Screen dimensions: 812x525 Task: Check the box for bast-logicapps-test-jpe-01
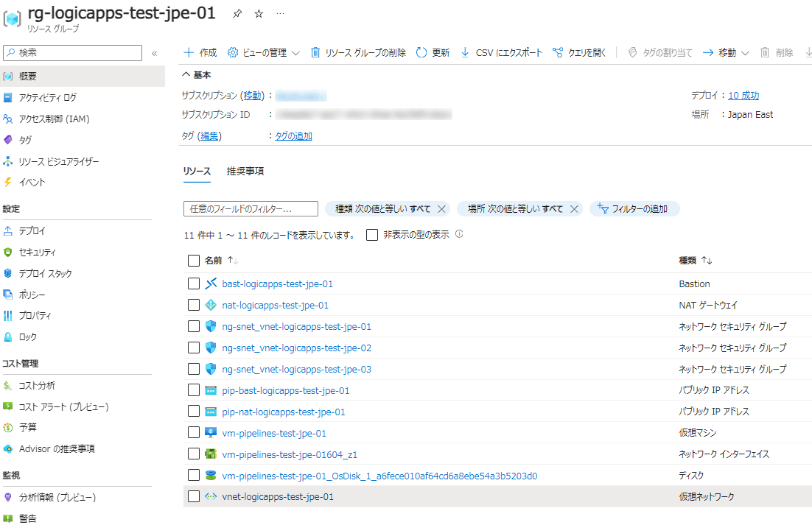(194, 283)
